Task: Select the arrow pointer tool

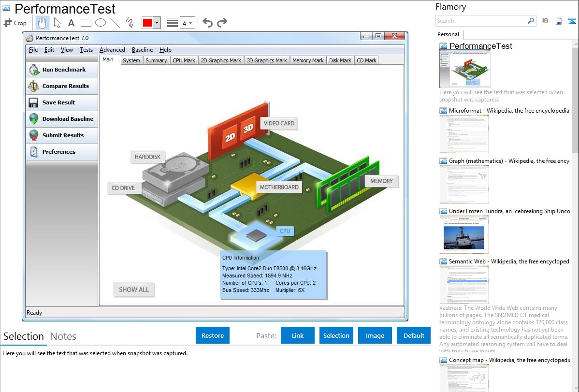Action: [x=57, y=23]
